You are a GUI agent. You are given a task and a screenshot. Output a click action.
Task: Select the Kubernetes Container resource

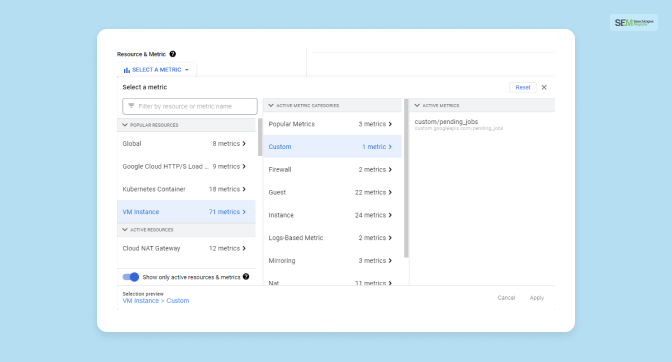[x=186, y=189]
